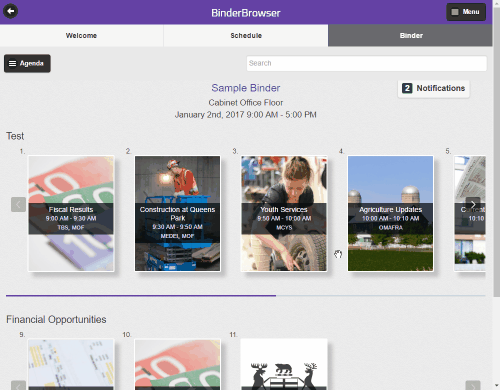Click the notification count badge showing 2
500x390 pixels.
[407, 88]
